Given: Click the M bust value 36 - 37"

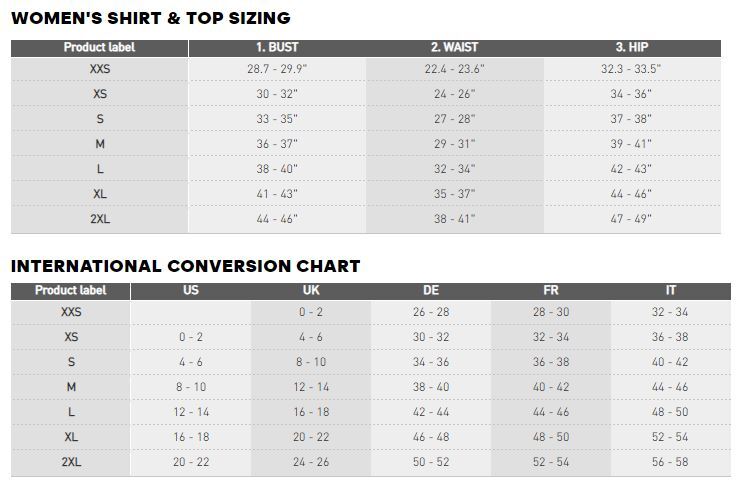Looking at the screenshot, I should pos(277,144).
